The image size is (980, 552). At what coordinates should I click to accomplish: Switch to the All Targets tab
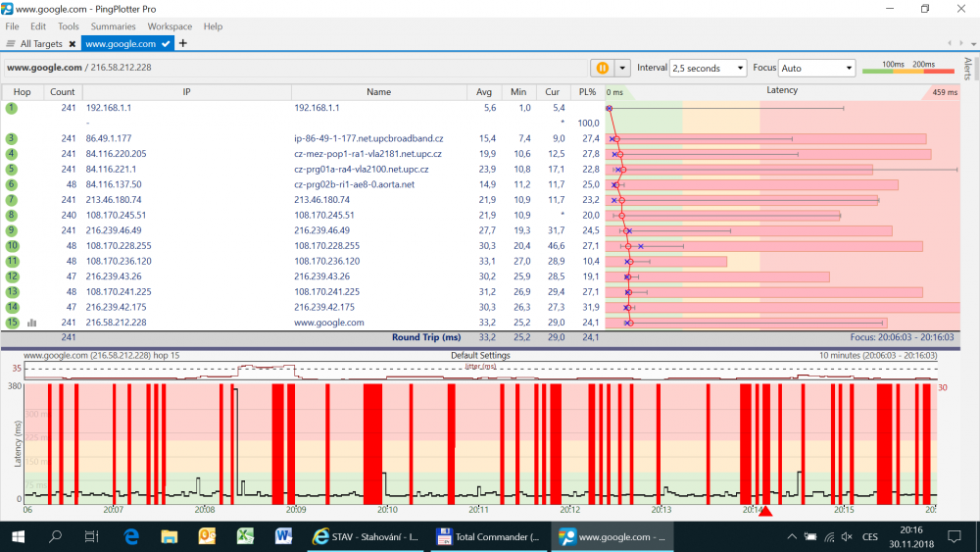(39, 44)
